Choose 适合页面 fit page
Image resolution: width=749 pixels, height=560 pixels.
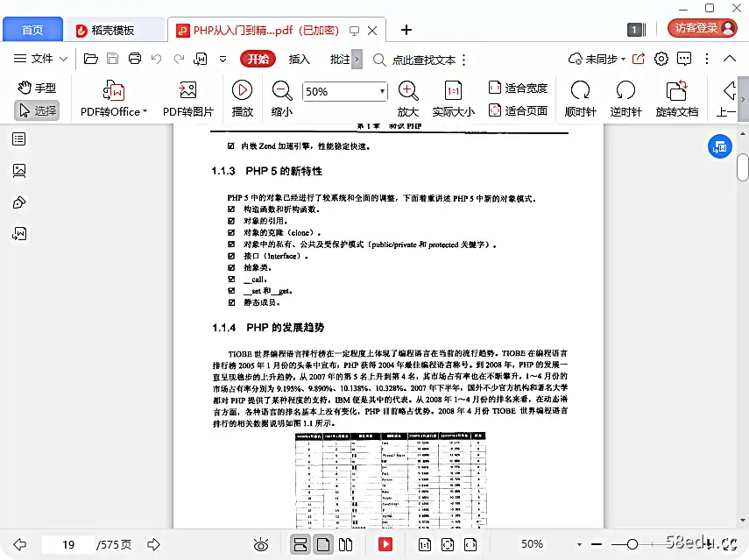(x=519, y=110)
